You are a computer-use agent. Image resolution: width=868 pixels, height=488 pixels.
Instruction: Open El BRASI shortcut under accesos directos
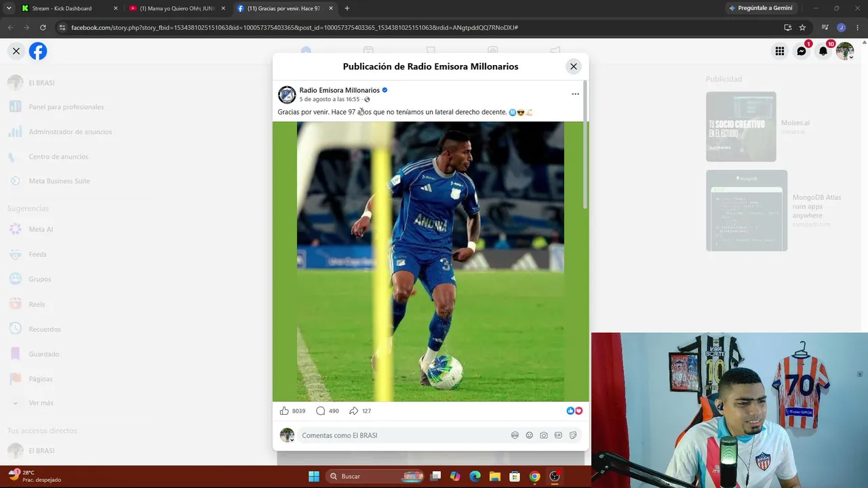pos(41,451)
